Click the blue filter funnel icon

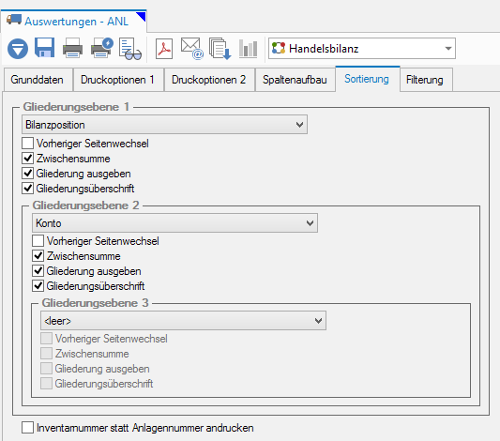(18, 49)
